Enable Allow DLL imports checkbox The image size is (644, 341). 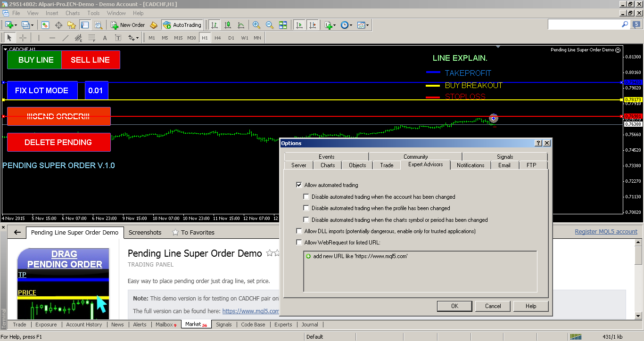[299, 231]
